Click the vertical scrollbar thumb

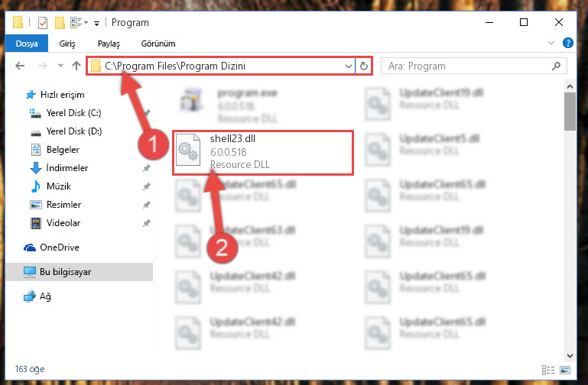[x=570, y=112]
